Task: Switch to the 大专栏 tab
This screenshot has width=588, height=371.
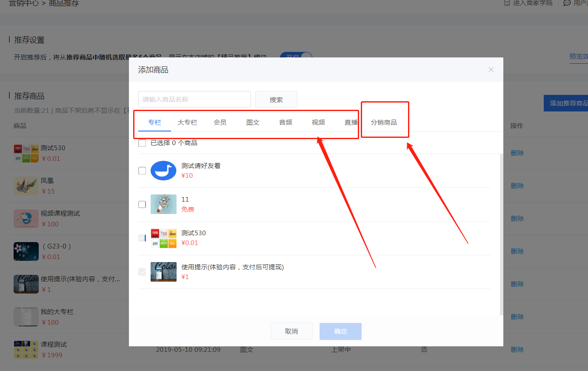Action: [x=187, y=123]
